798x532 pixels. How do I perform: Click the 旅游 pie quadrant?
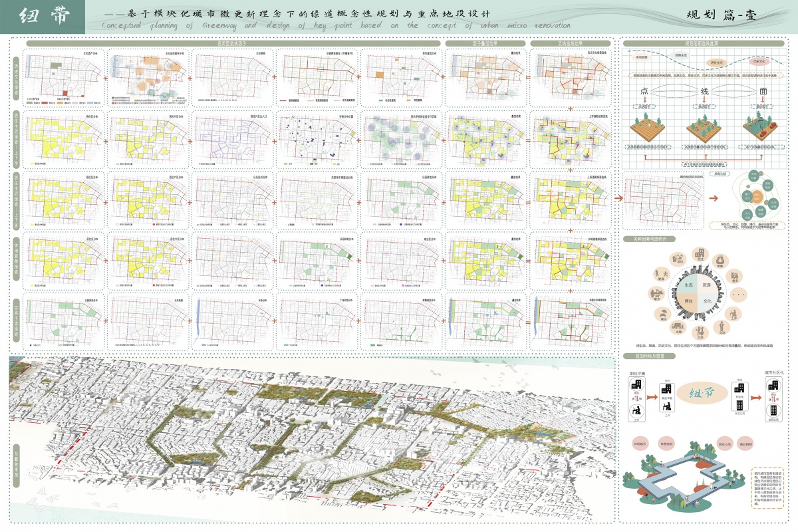pyautogui.click(x=709, y=283)
